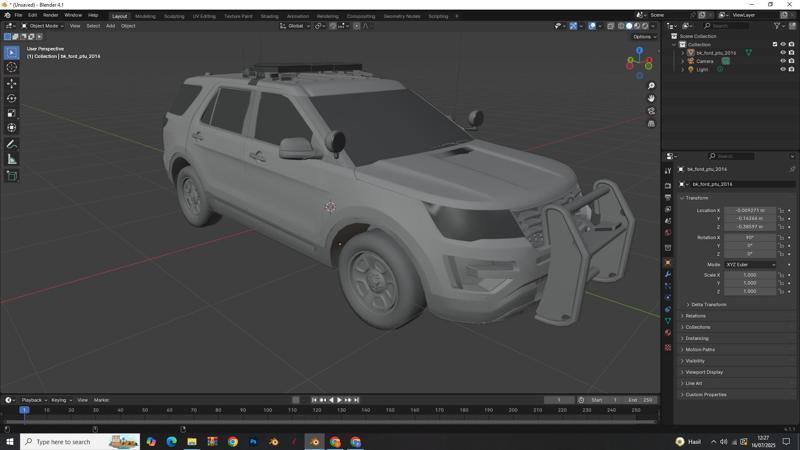Open the Object Mode dropdown
Viewport: 800px width, 450px height.
42,26
